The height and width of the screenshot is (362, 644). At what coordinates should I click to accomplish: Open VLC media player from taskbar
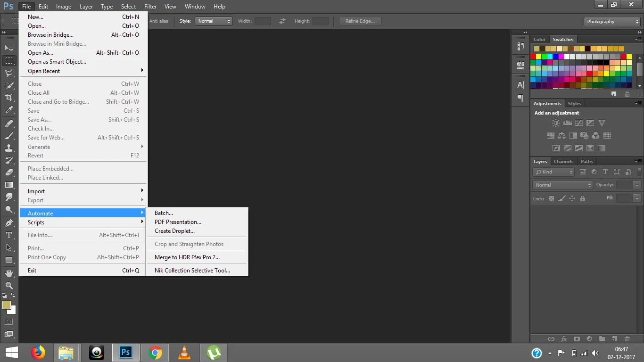click(x=184, y=353)
